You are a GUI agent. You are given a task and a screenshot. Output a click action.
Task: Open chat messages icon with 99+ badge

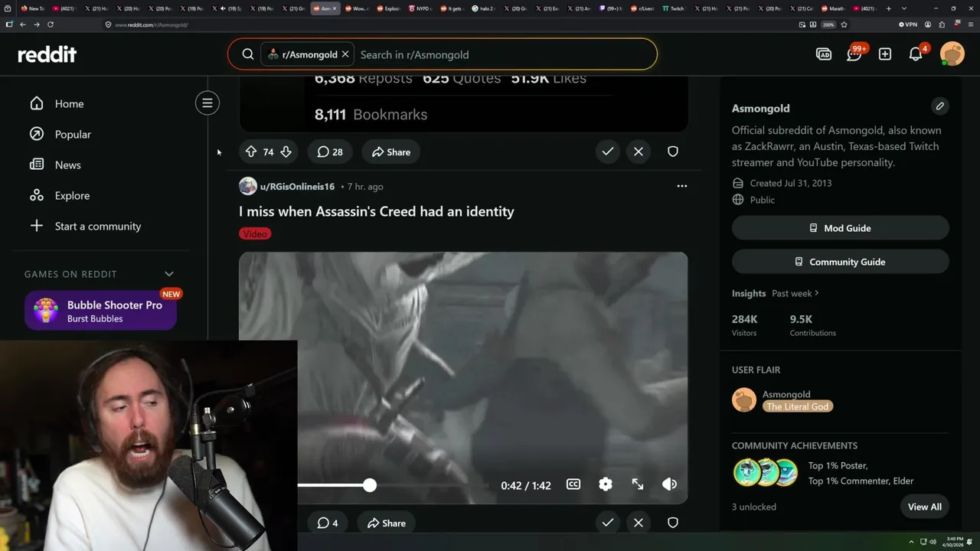[x=854, y=54]
